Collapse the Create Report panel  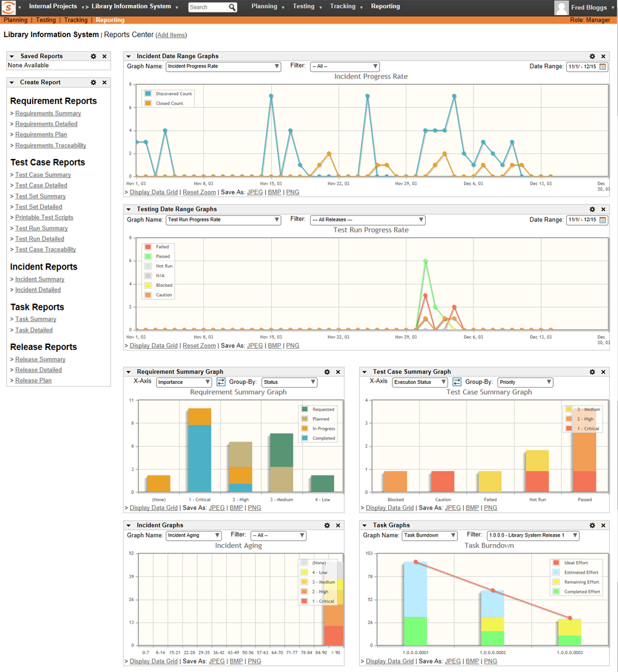[12, 82]
